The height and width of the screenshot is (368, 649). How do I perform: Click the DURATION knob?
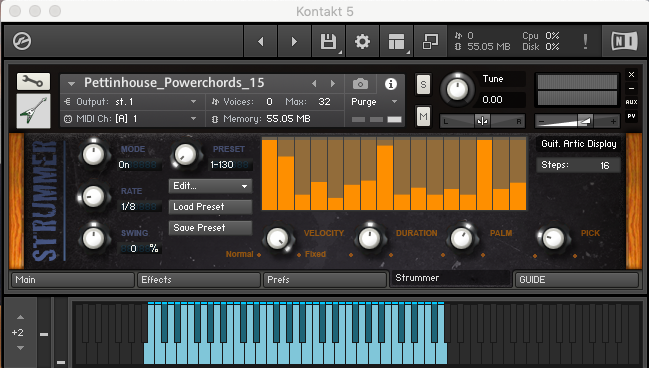370,238
